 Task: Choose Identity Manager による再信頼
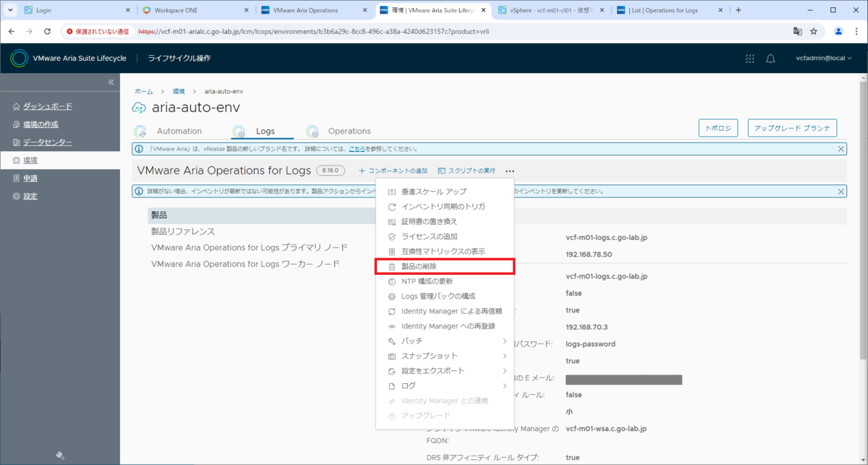[x=445, y=311]
